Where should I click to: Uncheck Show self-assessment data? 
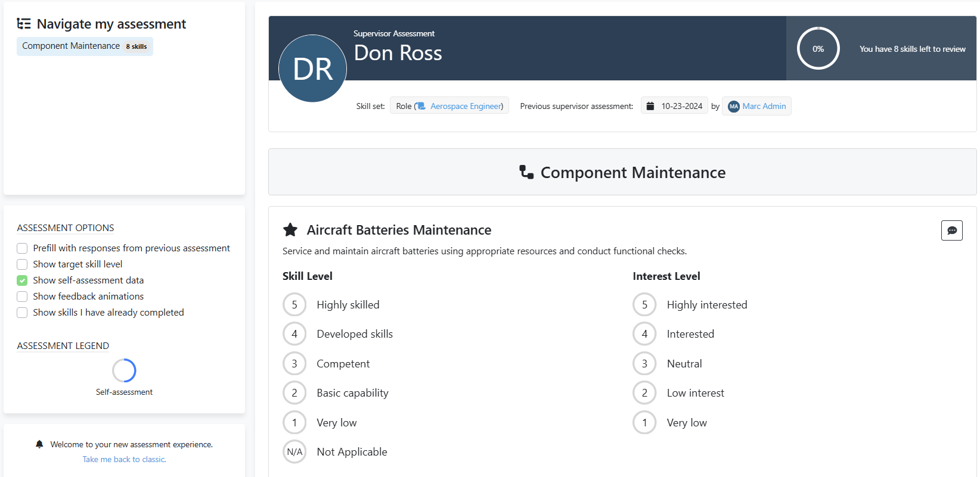(x=22, y=280)
